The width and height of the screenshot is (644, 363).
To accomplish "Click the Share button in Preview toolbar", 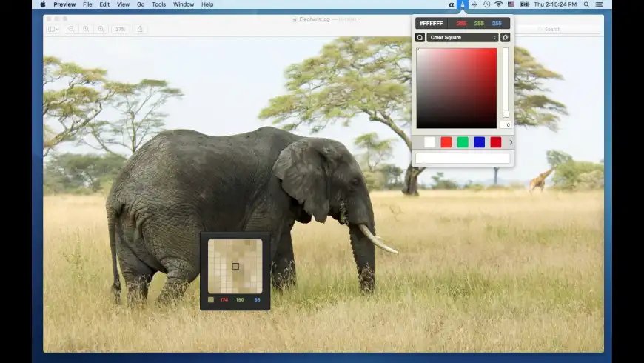I will (140, 29).
